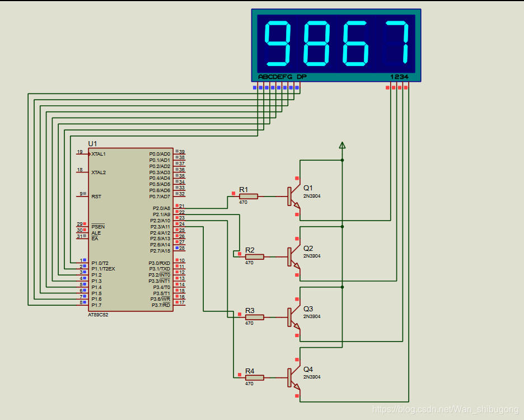Click pin number 19 beside XTAL1
The height and width of the screenshot is (420, 524).
click(x=80, y=152)
